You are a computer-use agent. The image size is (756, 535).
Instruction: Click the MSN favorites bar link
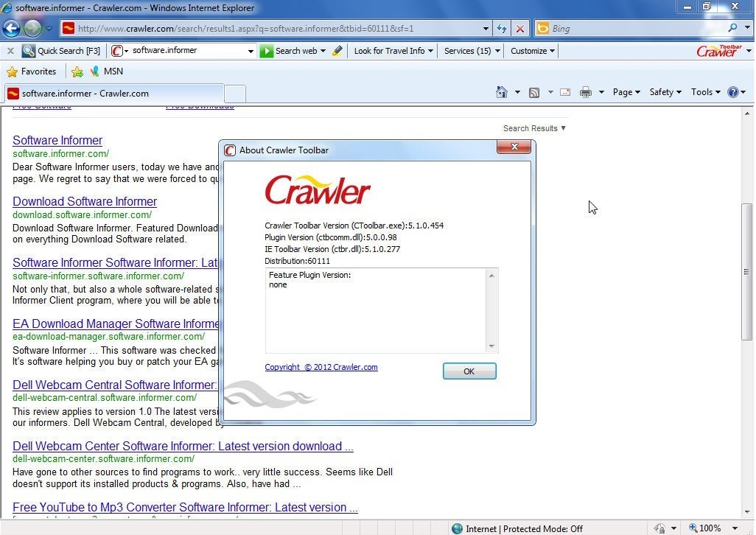point(113,71)
